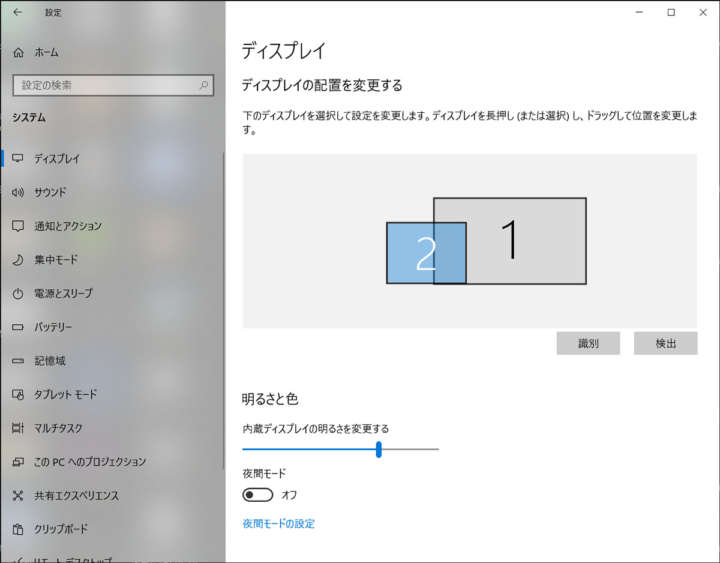Open クリップボード settings label
Viewport: 720px width, 563px height.
pos(61,529)
